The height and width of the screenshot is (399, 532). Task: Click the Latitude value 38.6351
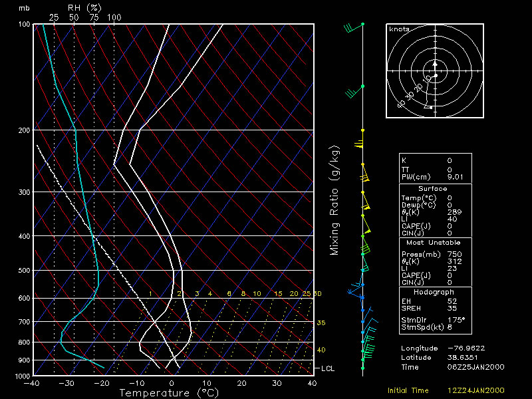[463, 358]
